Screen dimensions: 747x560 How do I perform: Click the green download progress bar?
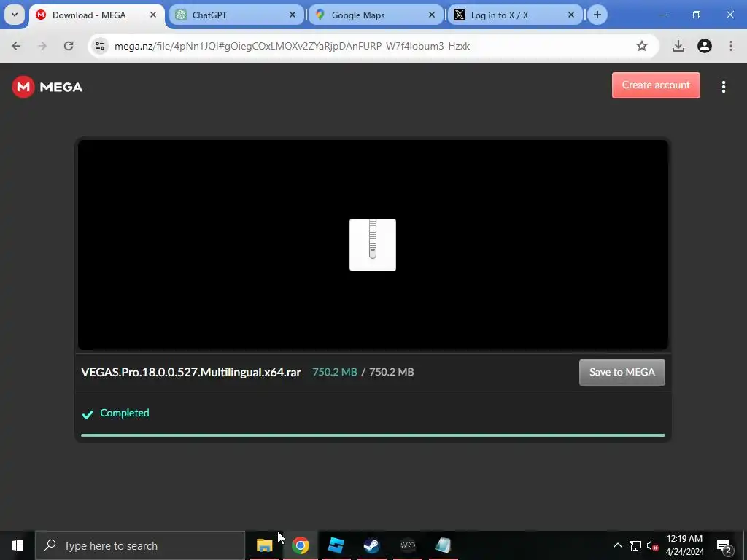point(373,435)
